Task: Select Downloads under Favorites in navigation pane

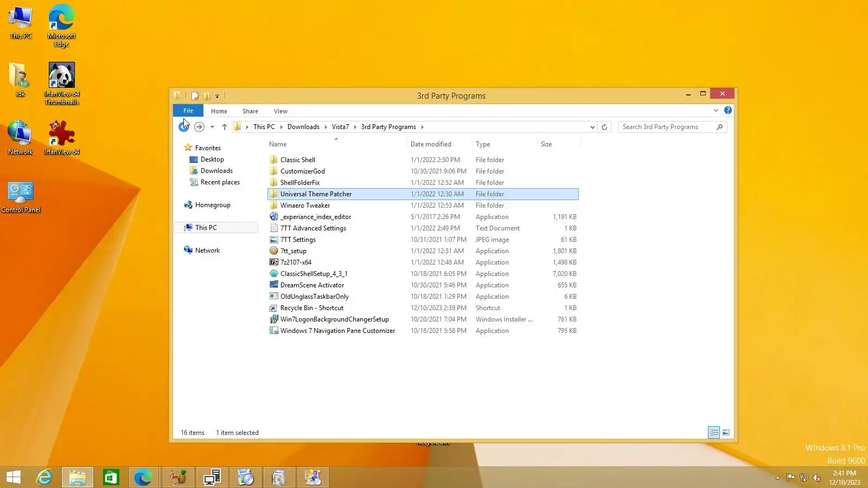Action: (x=216, y=171)
